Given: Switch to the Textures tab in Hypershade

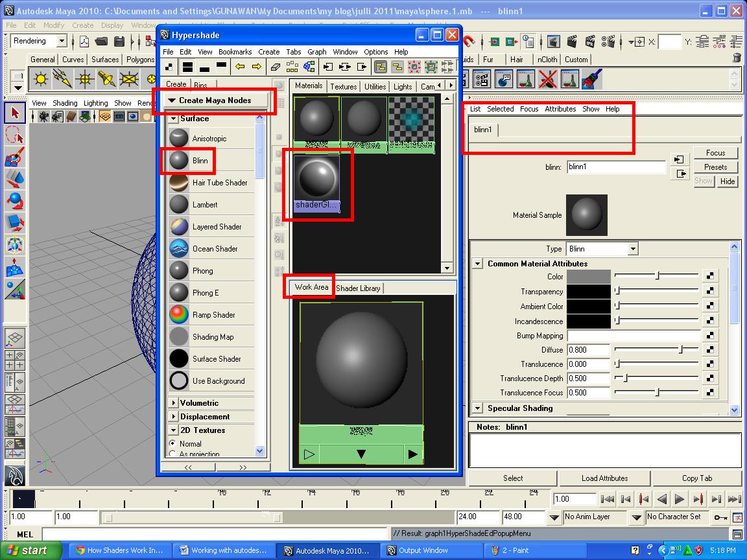Looking at the screenshot, I should pyautogui.click(x=344, y=87).
